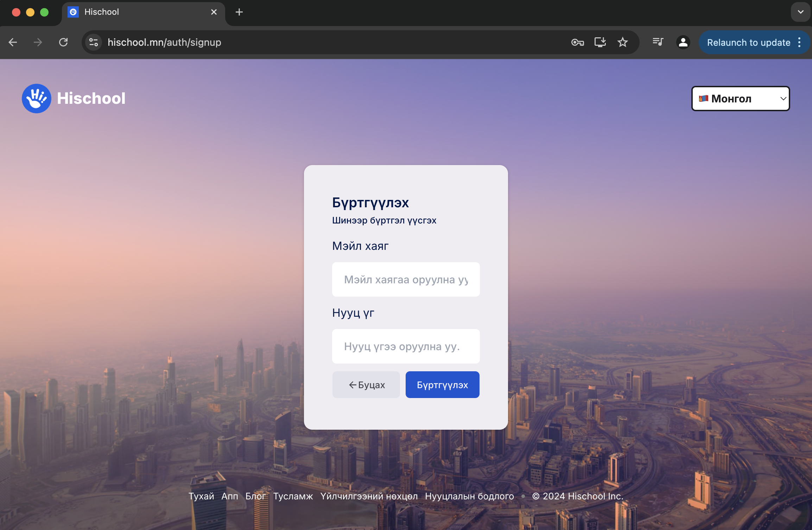
Task: Open the Chrome profile avatar icon
Action: (683, 43)
